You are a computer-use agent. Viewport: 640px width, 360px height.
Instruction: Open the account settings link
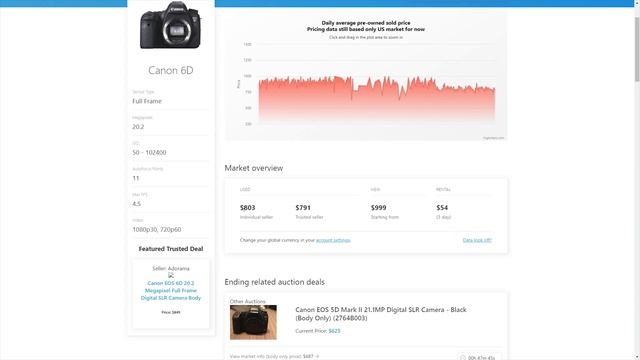coord(333,240)
